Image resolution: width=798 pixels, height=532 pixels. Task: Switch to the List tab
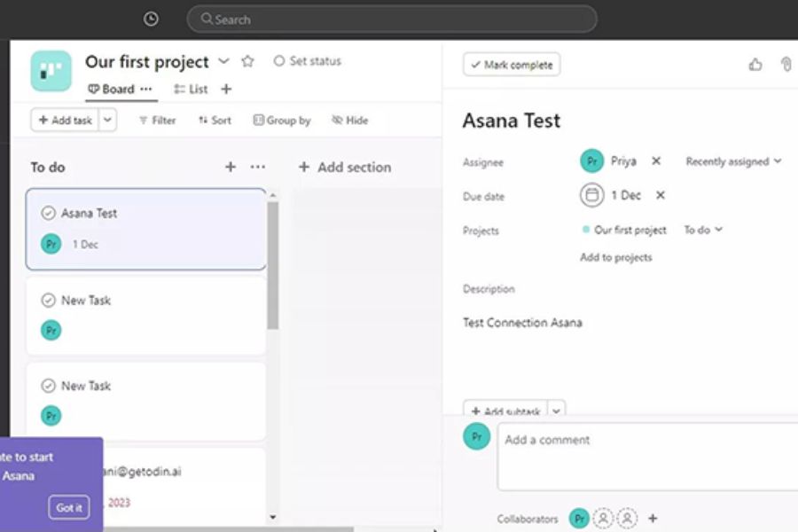tap(192, 90)
